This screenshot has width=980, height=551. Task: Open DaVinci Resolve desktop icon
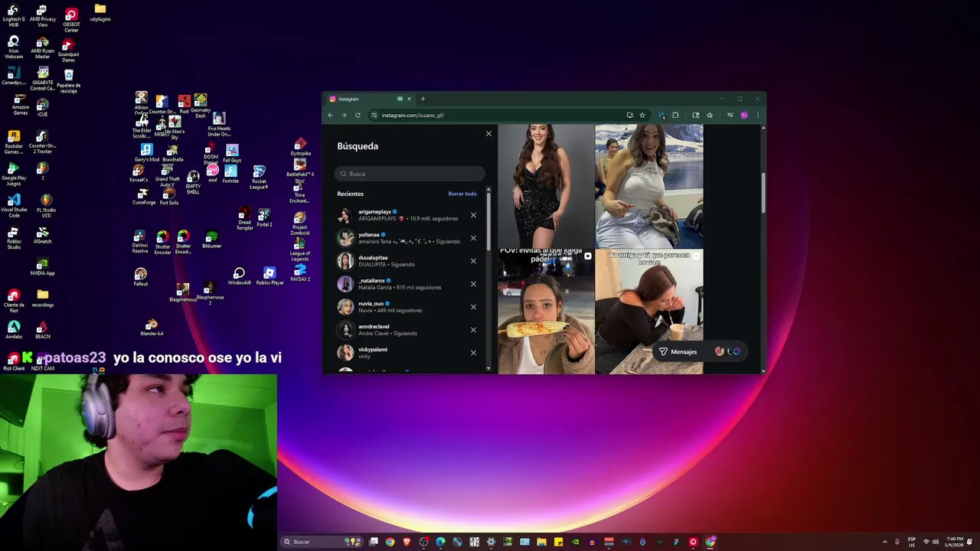139,242
